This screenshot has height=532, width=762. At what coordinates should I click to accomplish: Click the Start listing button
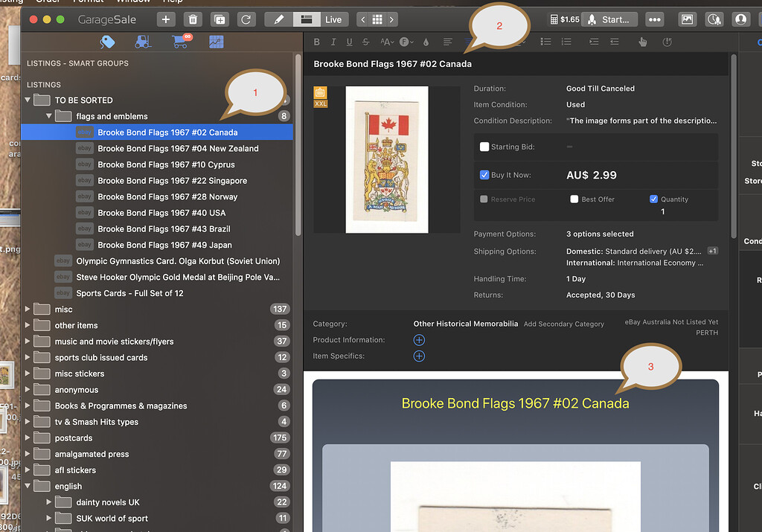click(x=609, y=19)
